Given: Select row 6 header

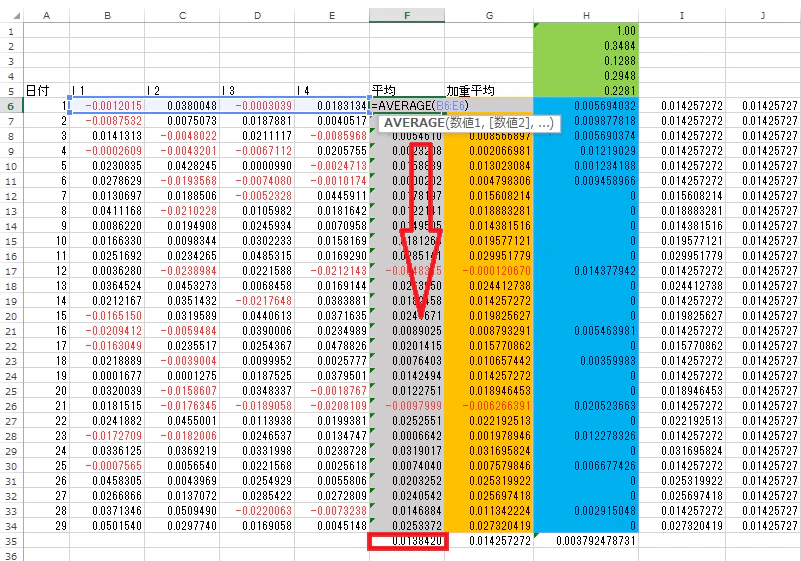Looking at the screenshot, I should (12, 106).
